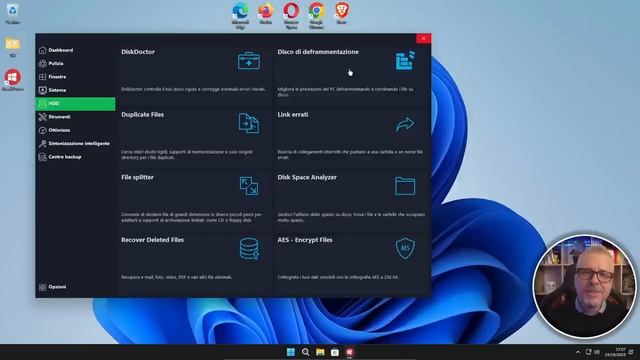This screenshot has width=640, height=360.
Task: Open the Strumenti section
Action: coord(76,117)
